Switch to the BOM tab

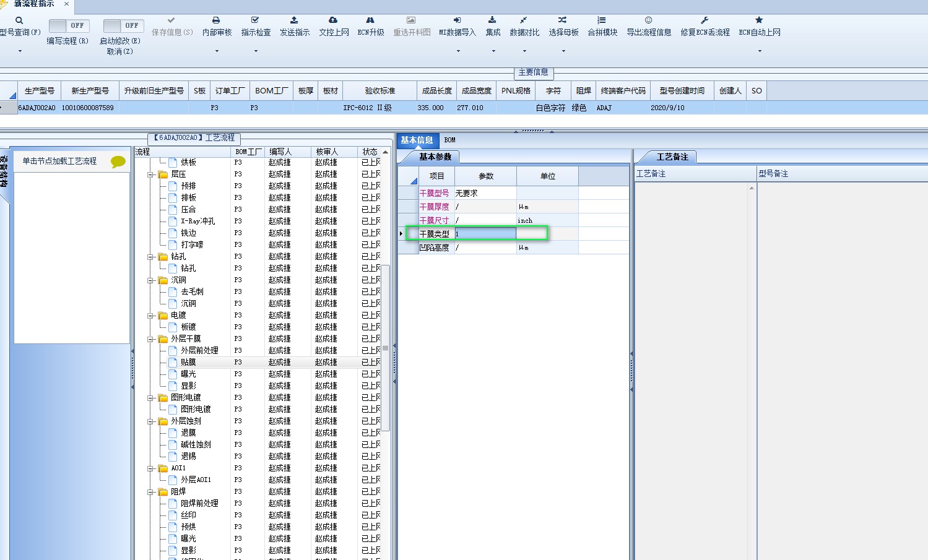click(449, 140)
